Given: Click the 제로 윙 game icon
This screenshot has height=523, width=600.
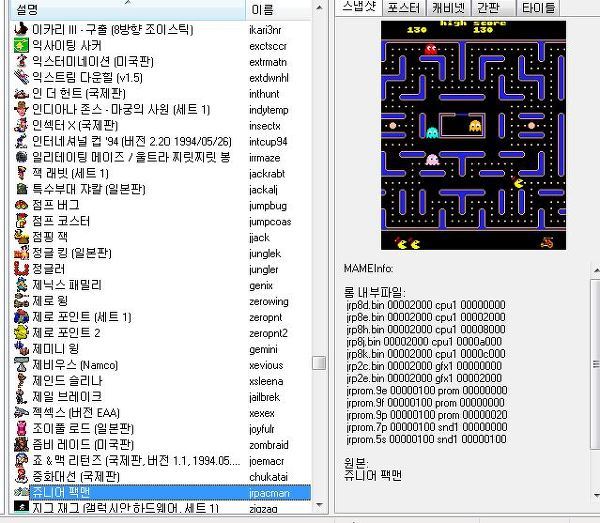Looking at the screenshot, I should pos(21,301).
